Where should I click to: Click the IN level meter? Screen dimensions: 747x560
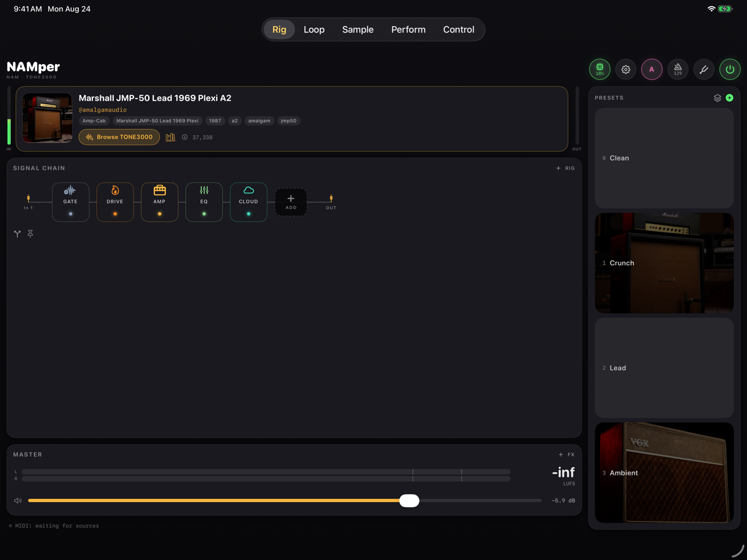(x=9, y=116)
